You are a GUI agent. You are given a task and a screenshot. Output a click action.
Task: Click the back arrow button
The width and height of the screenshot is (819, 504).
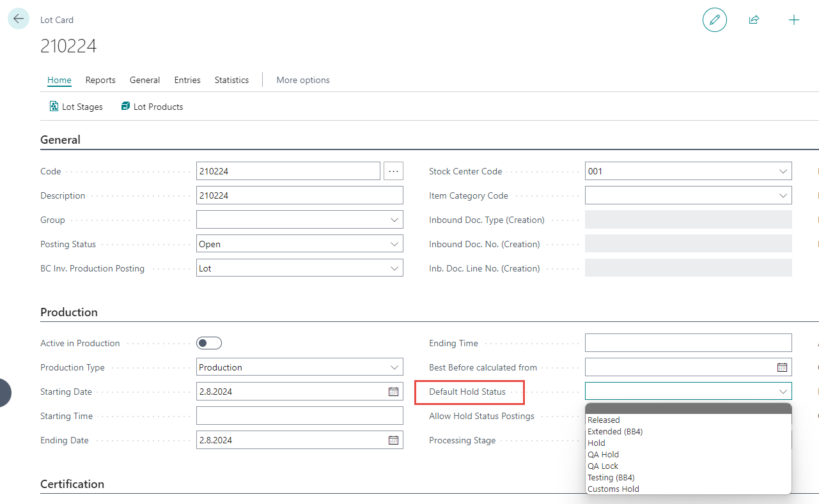point(18,19)
